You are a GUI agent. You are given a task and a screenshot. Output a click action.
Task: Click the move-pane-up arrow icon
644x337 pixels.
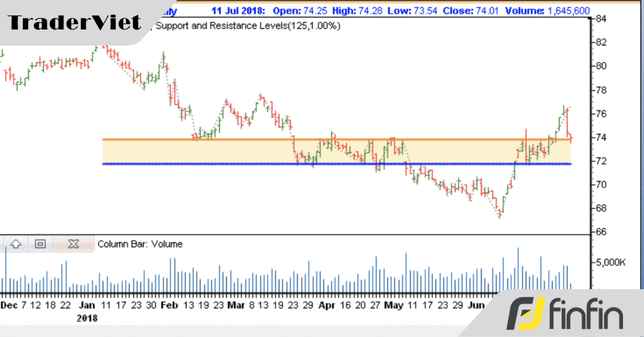[x=16, y=244]
